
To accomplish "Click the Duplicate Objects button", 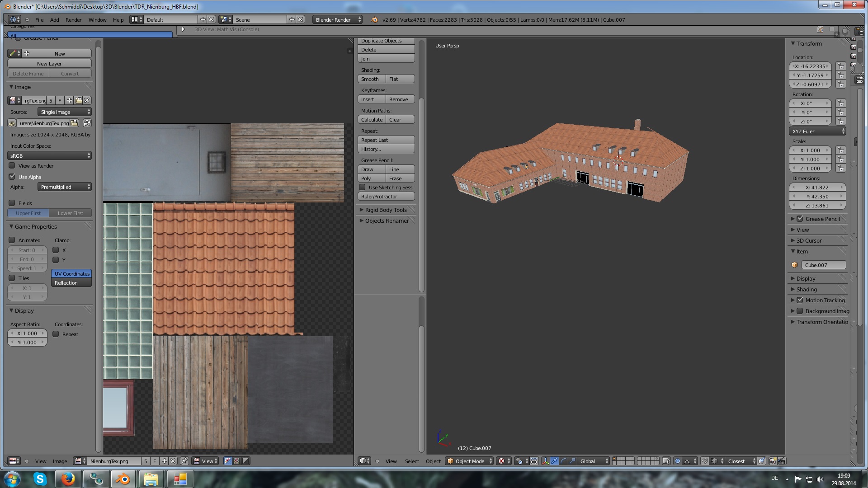I will pos(386,41).
